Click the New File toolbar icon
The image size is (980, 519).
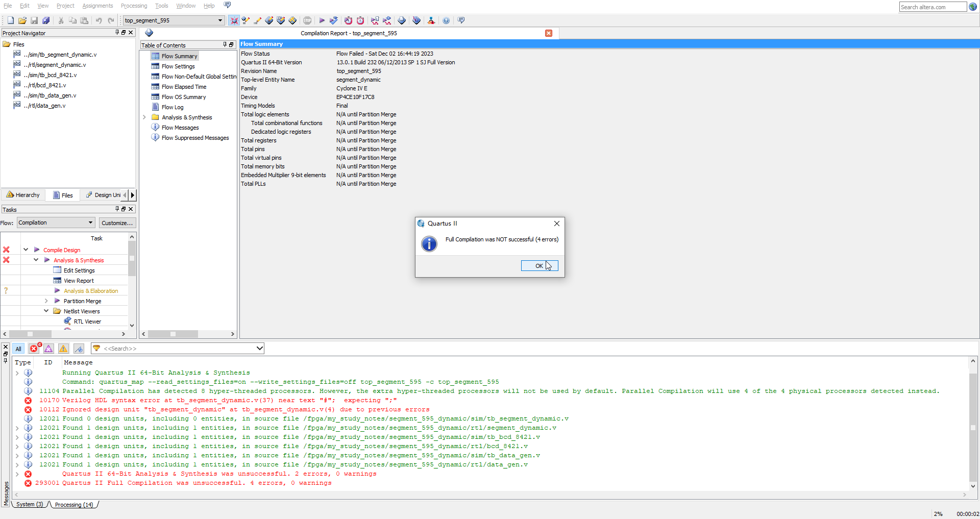coord(11,20)
